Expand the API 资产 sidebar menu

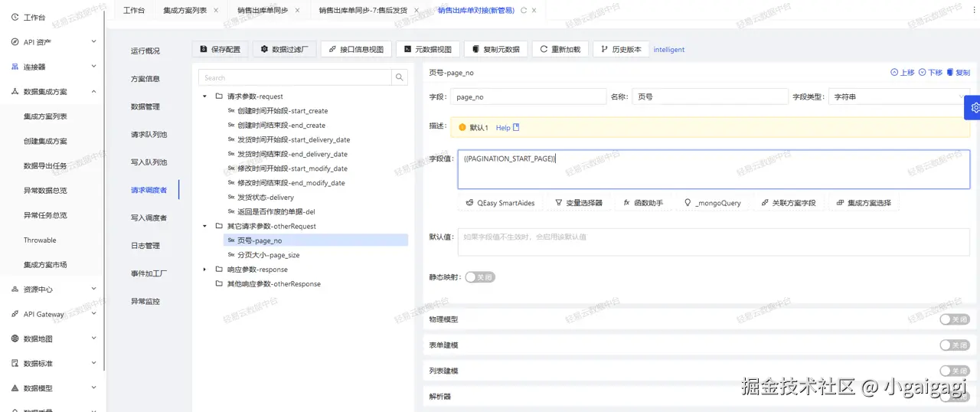pyautogui.click(x=53, y=42)
